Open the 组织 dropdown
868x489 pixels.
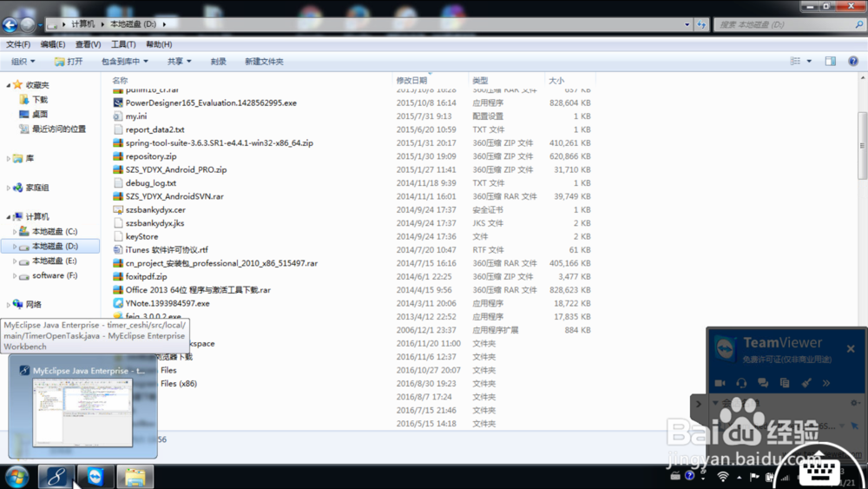[23, 62]
